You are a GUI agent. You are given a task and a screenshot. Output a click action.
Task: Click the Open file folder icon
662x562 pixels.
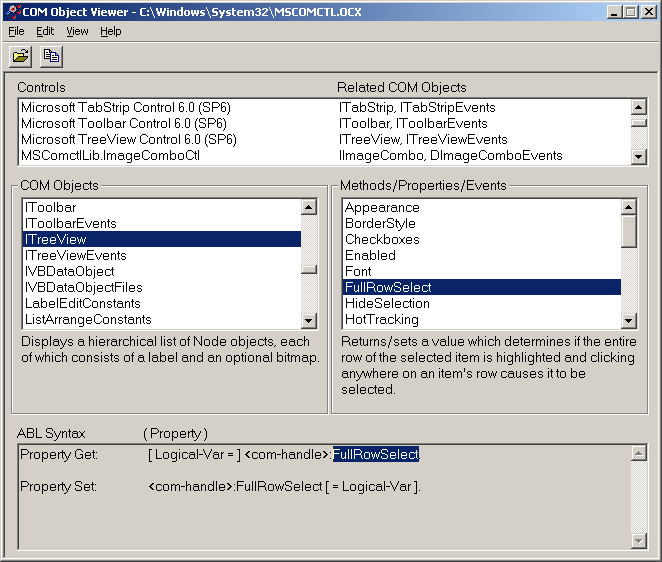(x=20, y=56)
